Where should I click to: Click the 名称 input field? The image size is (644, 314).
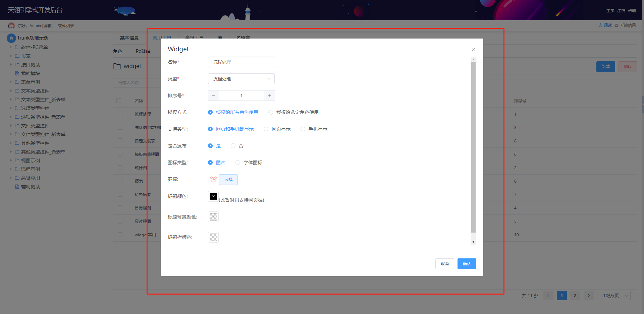[241, 62]
